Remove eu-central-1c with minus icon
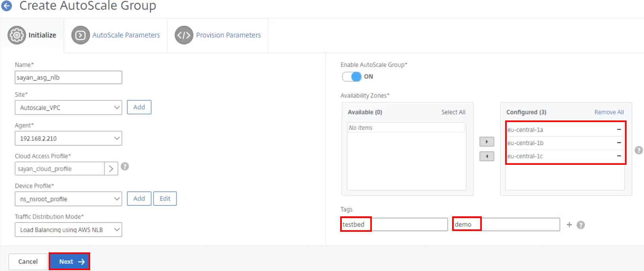644x271 pixels. coord(619,156)
